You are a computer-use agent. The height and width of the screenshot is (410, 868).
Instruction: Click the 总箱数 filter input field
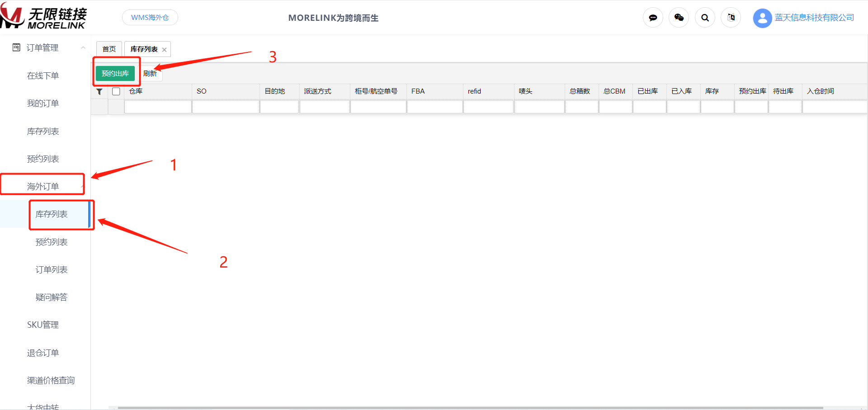(x=582, y=107)
